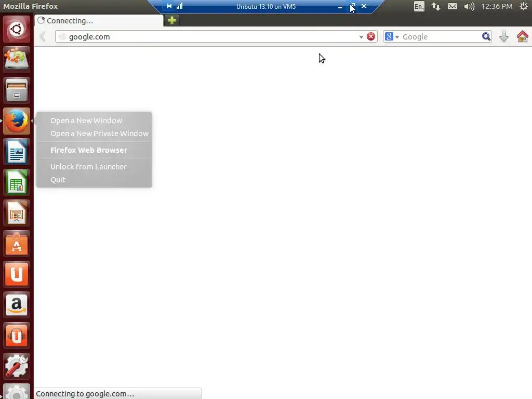
Task: Click the Connecting to google.com status text
Action: point(85,394)
